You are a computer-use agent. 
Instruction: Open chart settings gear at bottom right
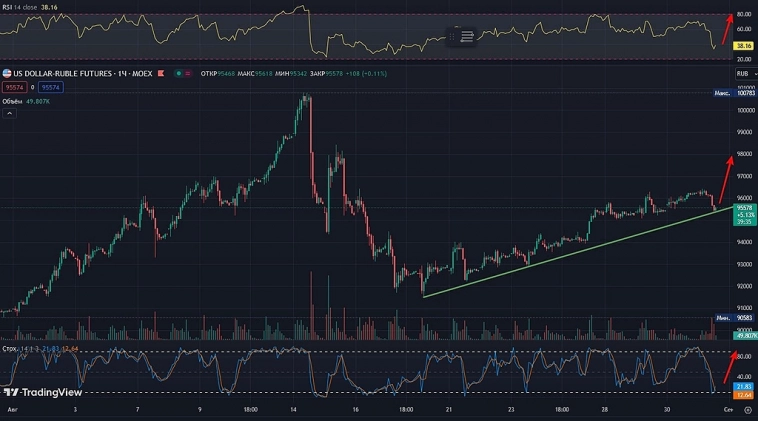pos(747,410)
